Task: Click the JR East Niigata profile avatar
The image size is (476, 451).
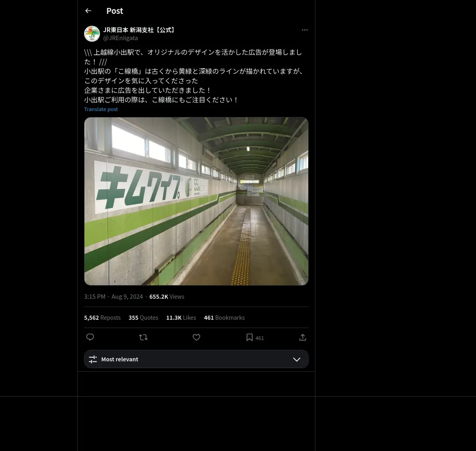Action: tap(92, 34)
